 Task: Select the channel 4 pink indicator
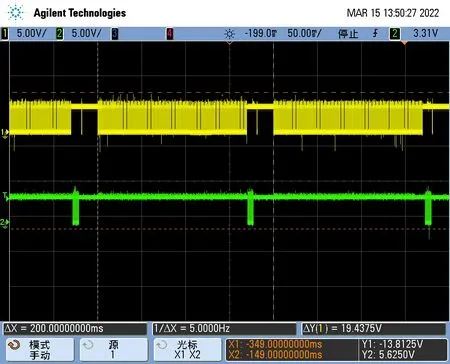pyautogui.click(x=170, y=34)
